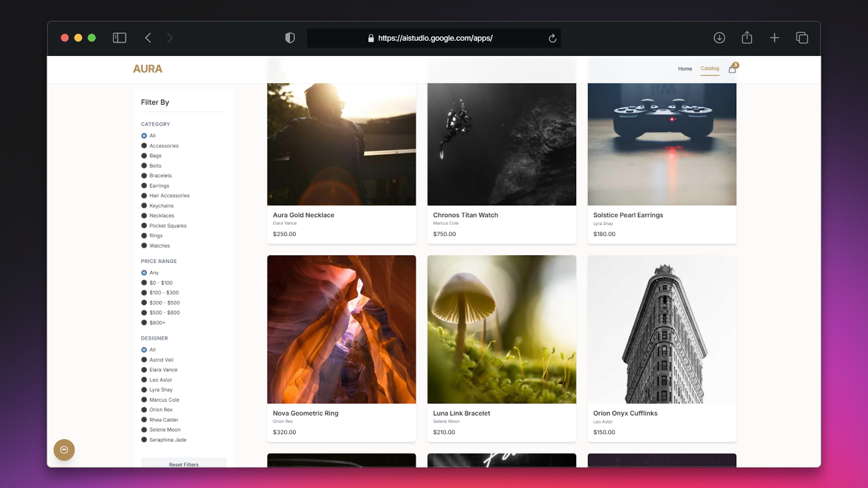Click the AURA logo
The image size is (868, 488).
pyautogui.click(x=148, y=69)
